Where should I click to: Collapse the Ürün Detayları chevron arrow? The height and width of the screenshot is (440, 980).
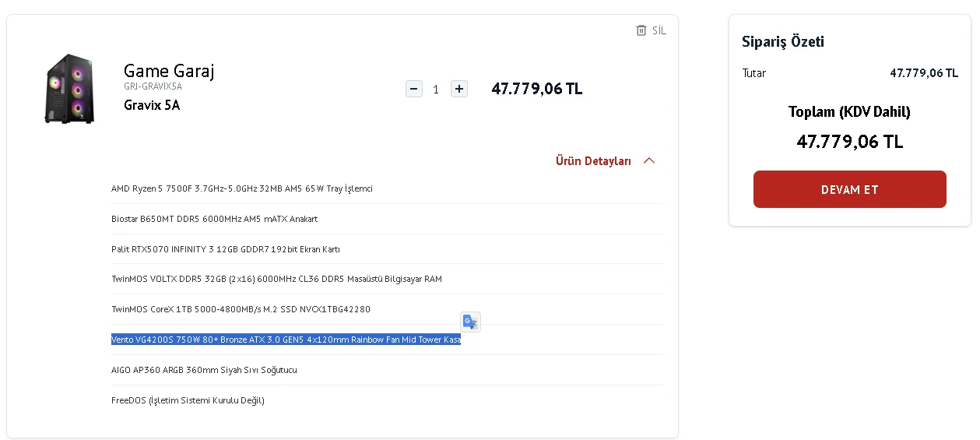(649, 161)
